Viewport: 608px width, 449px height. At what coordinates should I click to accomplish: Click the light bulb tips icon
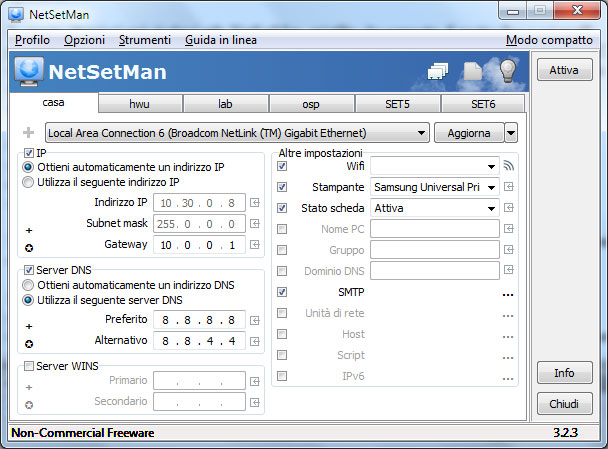pos(508,71)
